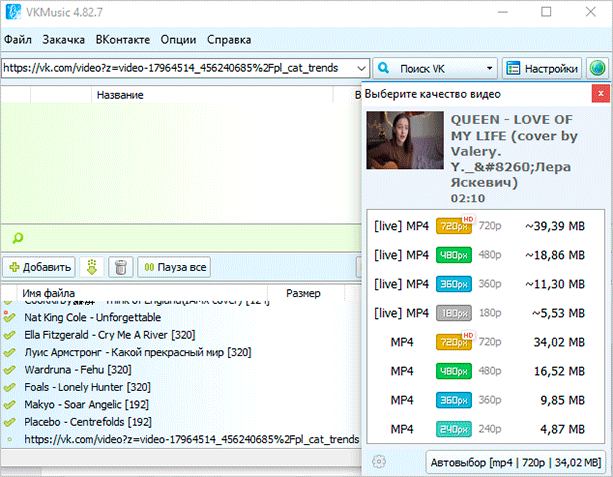Select Makyo - Soar Angelic [192] row

180,405
